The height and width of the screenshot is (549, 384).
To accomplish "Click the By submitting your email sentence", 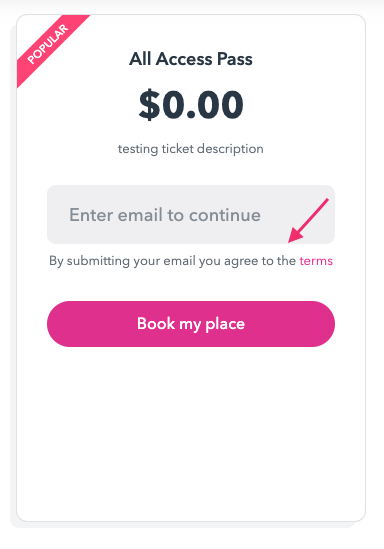I will coord(191,261).
